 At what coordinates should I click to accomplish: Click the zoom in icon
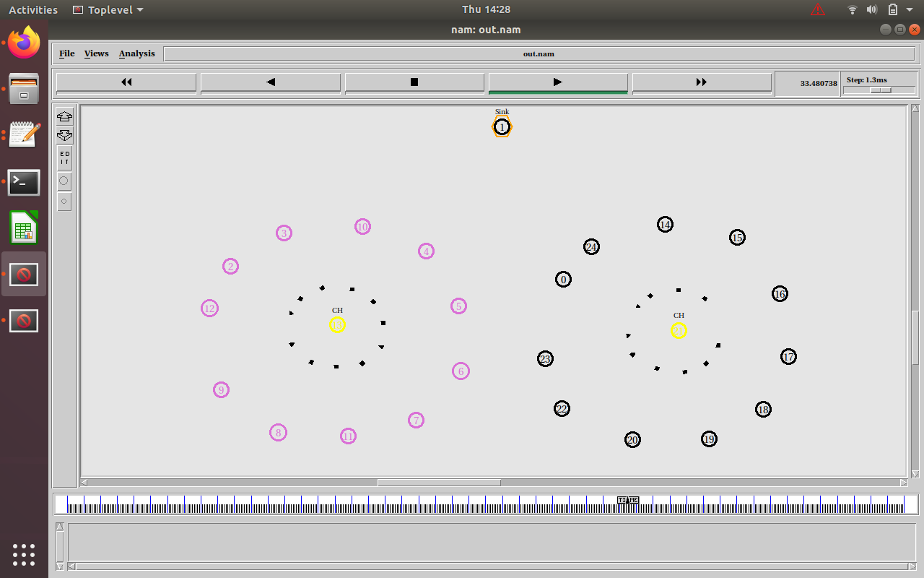tap(65, 116)
